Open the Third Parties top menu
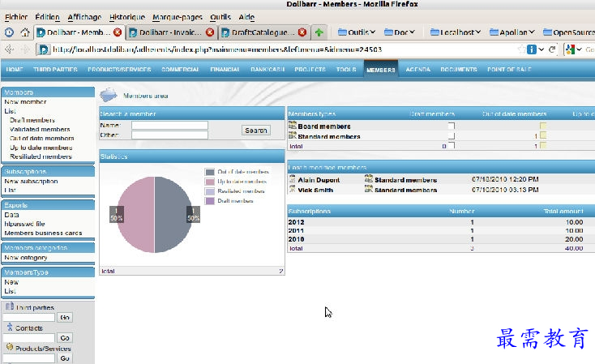 click(x=55, y=70)
